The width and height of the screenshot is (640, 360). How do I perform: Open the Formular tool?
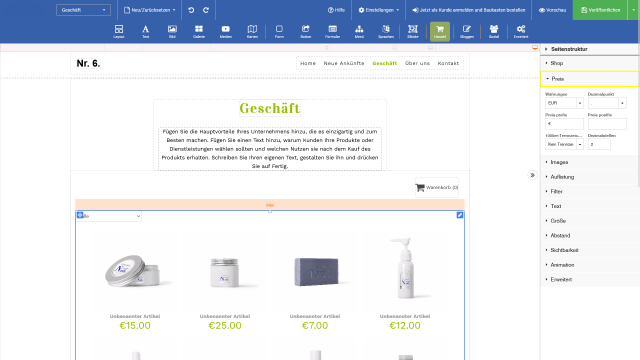[x=333, y=31]
